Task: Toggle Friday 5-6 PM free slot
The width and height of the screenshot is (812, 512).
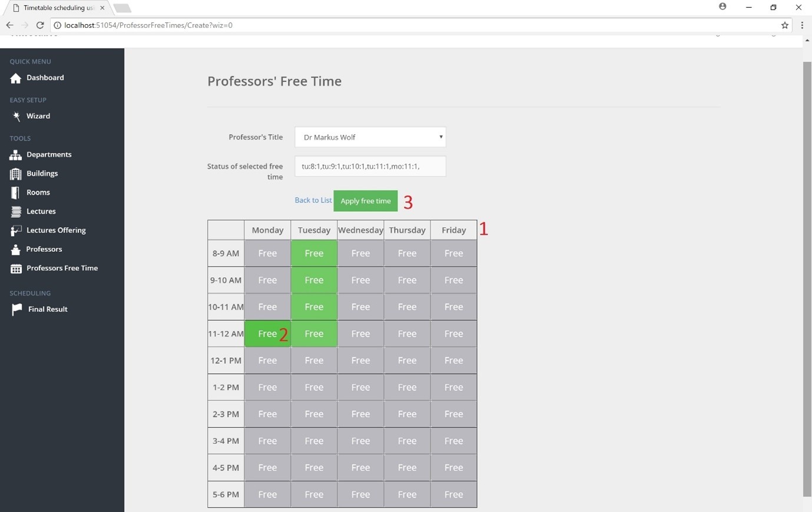Action: click(453, 494)
